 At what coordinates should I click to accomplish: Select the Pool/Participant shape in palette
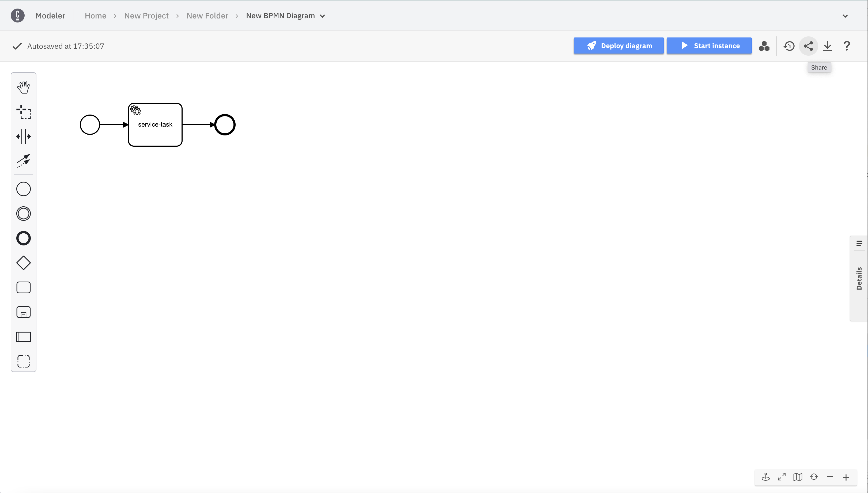(23, 337)
